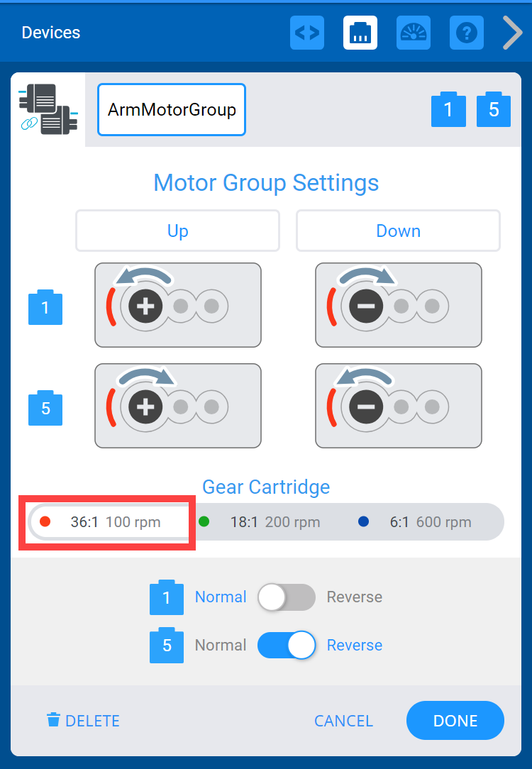Click motor 5 Down rotation diagram
The width and height of the screenshot is (532, 769).
(x=398, y=406)
